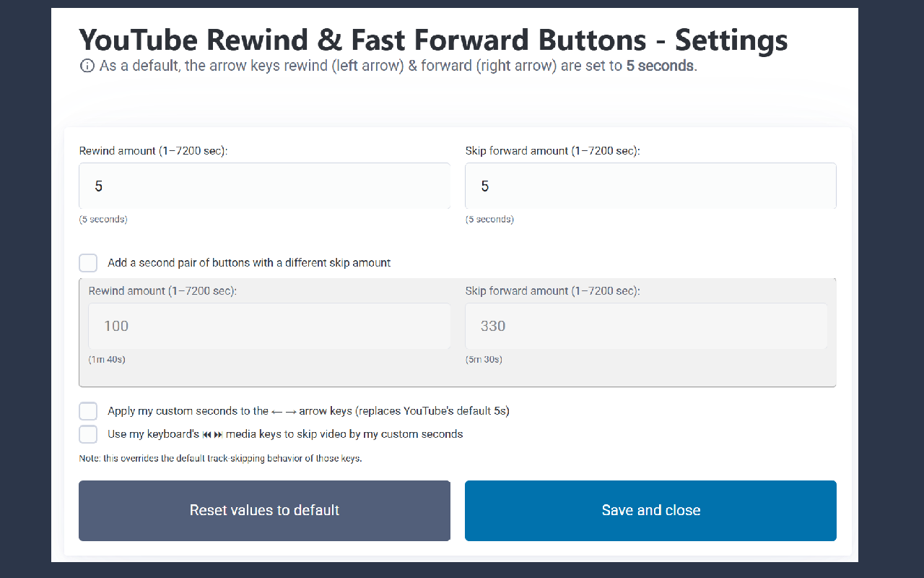924x578 pixels.
Task: Select the top 'Rewind amount (1–7200 sec):' label
Action: [x=153, y=151]
